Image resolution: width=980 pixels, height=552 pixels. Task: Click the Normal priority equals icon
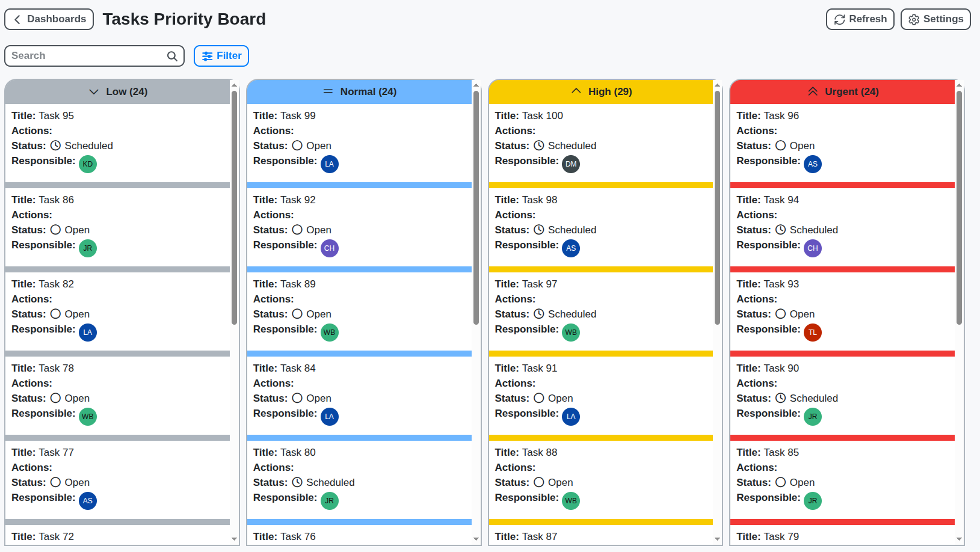tap(328, 91)
